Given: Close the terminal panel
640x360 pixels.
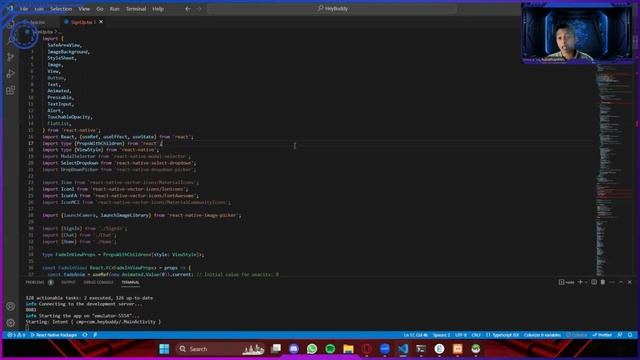Looking at the screenshot, I should (630, 282).
